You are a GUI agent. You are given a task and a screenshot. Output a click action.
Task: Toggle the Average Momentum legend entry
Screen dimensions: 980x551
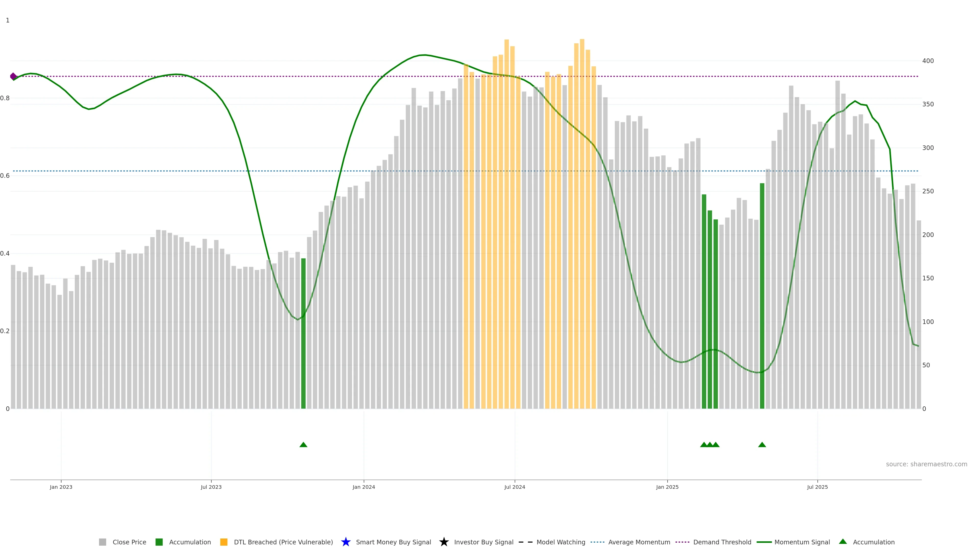pos(639,542)
